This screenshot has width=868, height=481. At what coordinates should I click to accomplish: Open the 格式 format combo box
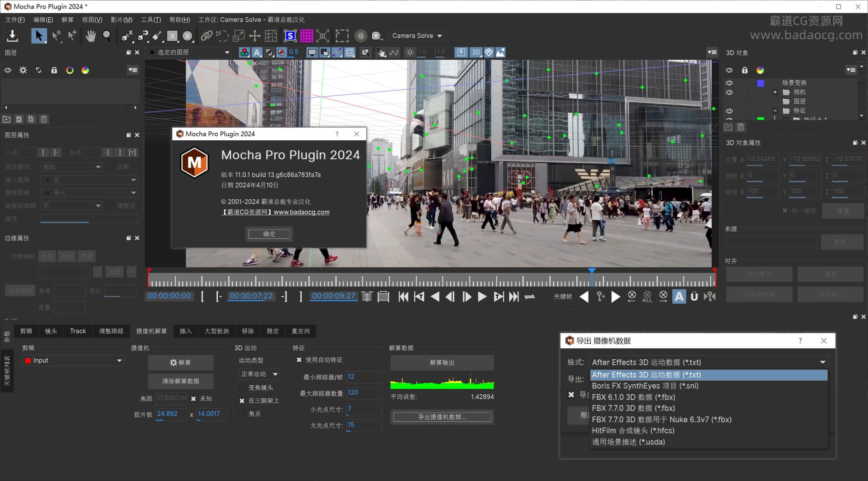(x=709, y=362)
